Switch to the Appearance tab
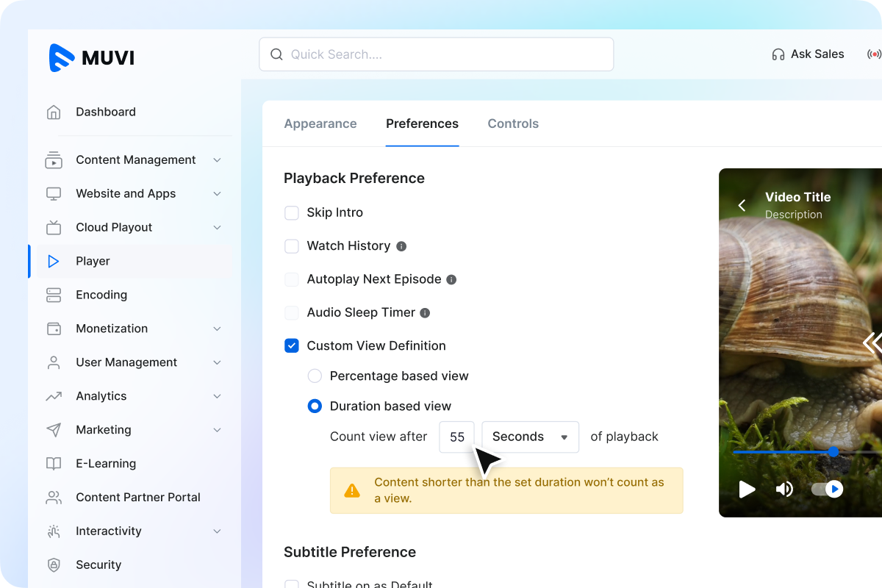 320,123
